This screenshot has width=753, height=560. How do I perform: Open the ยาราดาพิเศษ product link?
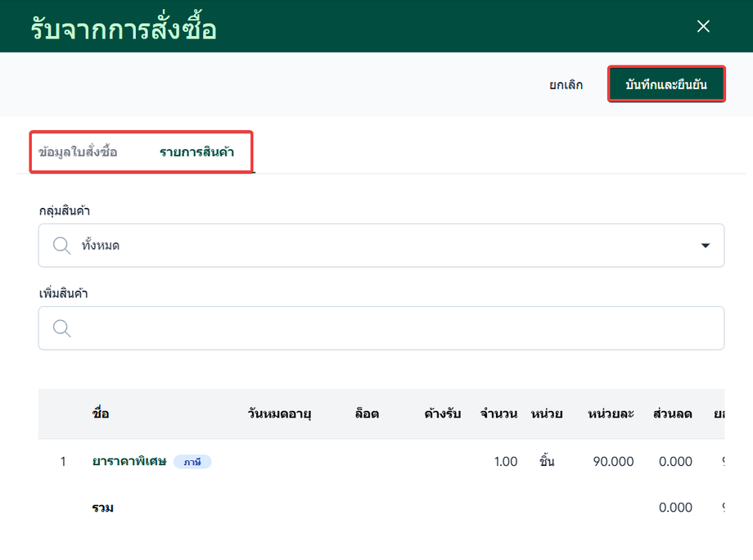click(129, 462)
